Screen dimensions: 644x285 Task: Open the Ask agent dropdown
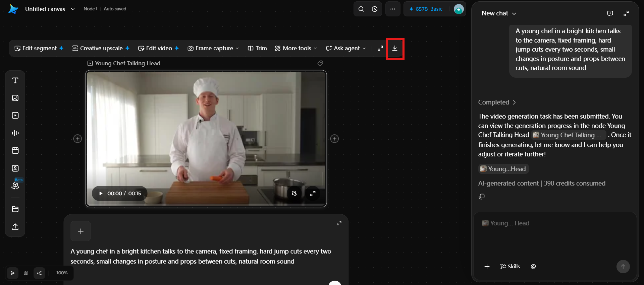(346, 48)
